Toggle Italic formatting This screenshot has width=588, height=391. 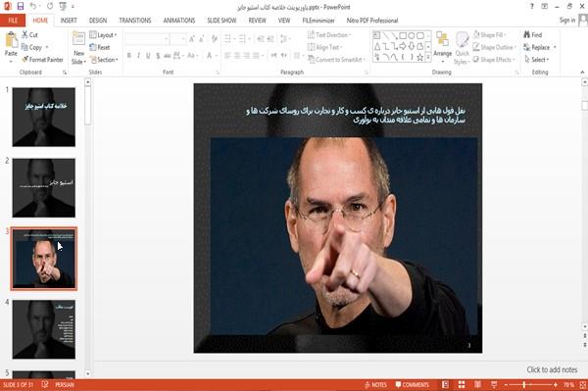pyautogui.click(x=138, y=56)
